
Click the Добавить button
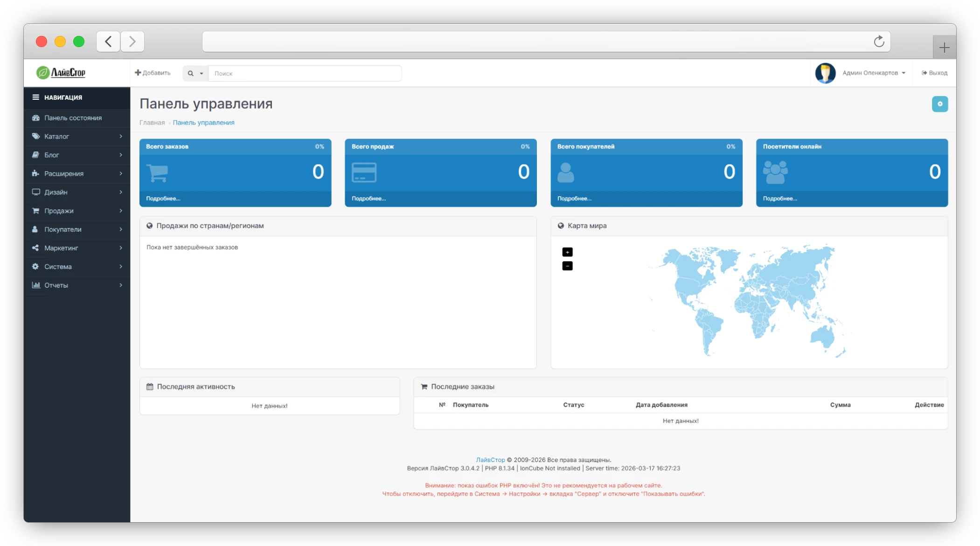[153, 73]
